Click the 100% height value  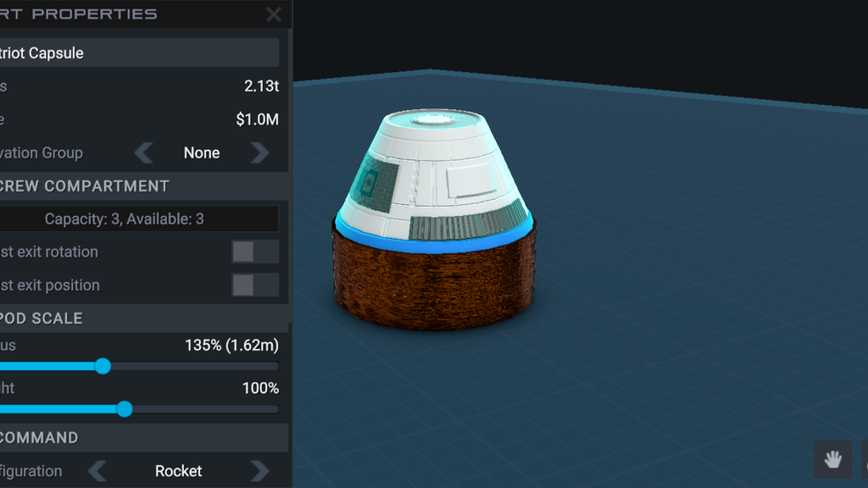260,388
